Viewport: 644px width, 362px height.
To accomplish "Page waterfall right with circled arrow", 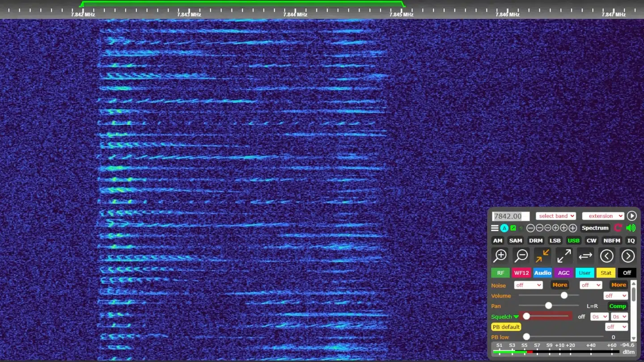I will tap(628, 256).
